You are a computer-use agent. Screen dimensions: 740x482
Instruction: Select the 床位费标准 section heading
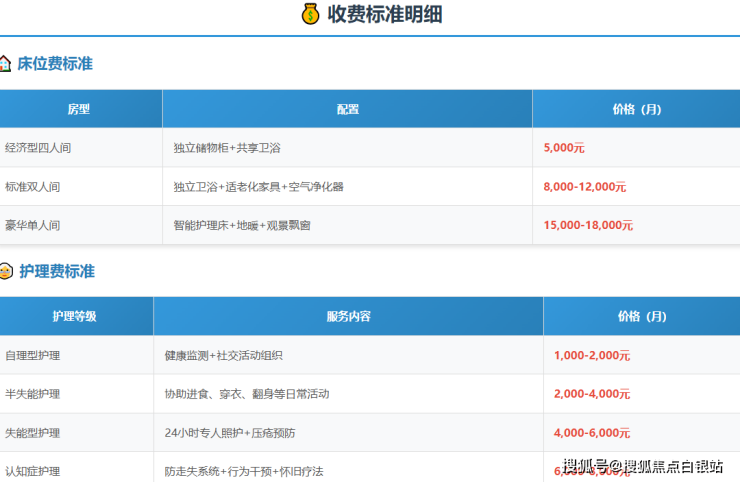tap(55, 63)
